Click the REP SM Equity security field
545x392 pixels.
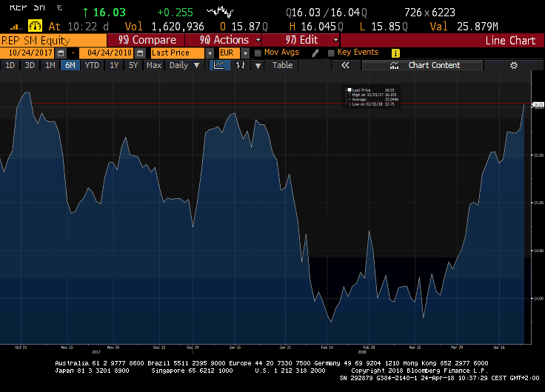pos(53,40)
